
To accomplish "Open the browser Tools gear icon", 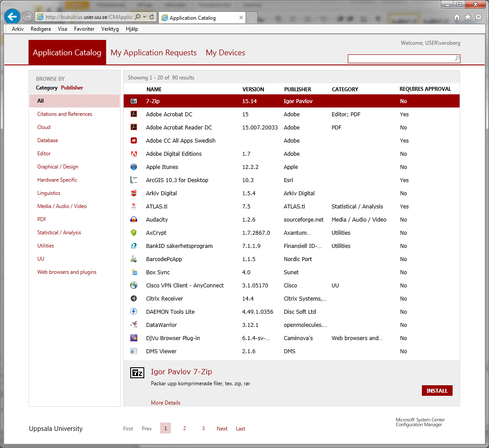I will pos(478,17).
